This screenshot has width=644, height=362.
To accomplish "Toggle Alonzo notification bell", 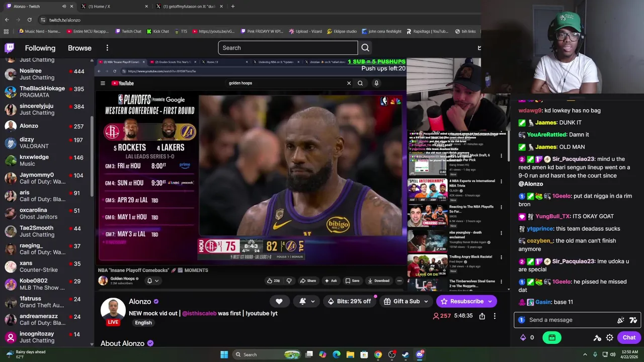I will pos(302,301).
